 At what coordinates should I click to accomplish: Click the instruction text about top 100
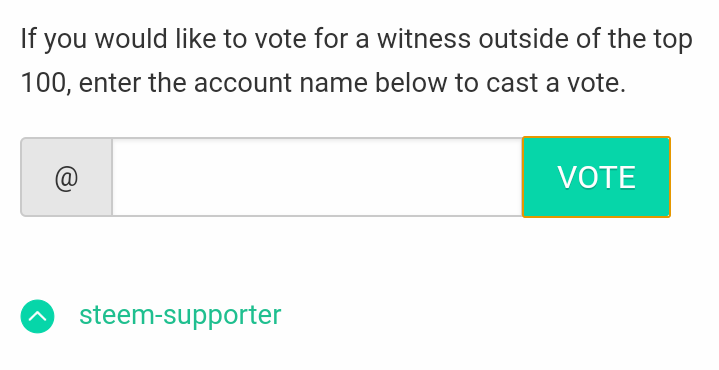click(356, 61)
